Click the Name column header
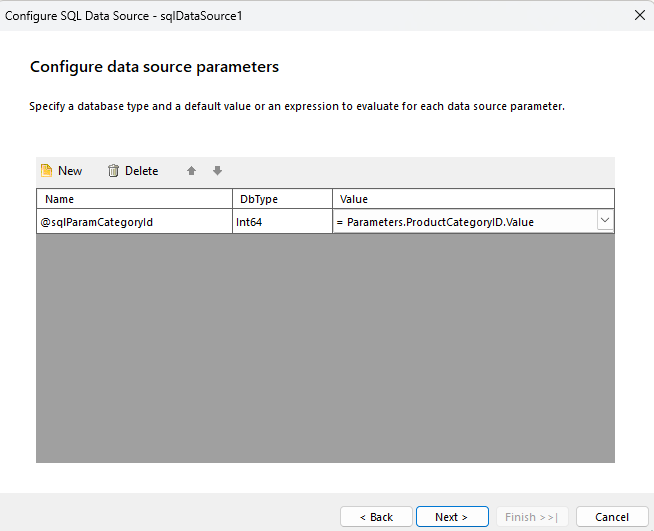Viewport: 654px width, 531px height. point(134,199)
